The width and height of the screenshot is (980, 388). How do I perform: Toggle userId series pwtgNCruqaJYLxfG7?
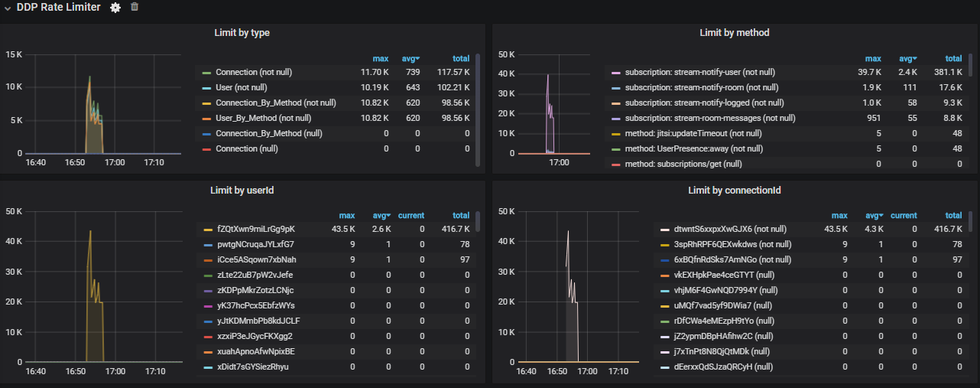pyautogui.click(x=255, y=244)
